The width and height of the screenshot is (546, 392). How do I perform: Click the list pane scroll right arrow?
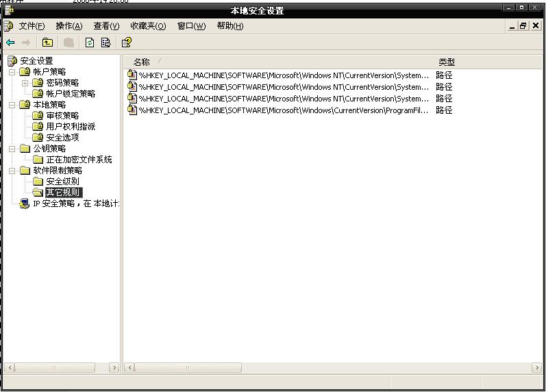[537, 367]
